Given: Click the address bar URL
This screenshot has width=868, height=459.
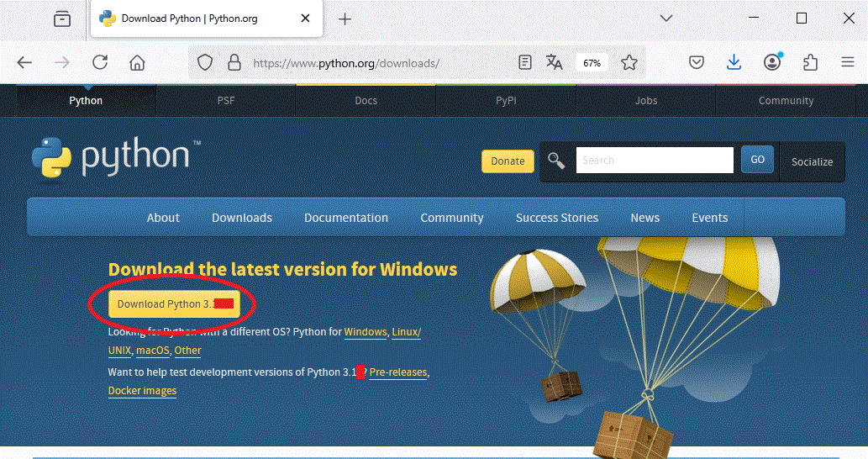Looking at the screenshot, I should pyautogui.click(x=346, y=63).
